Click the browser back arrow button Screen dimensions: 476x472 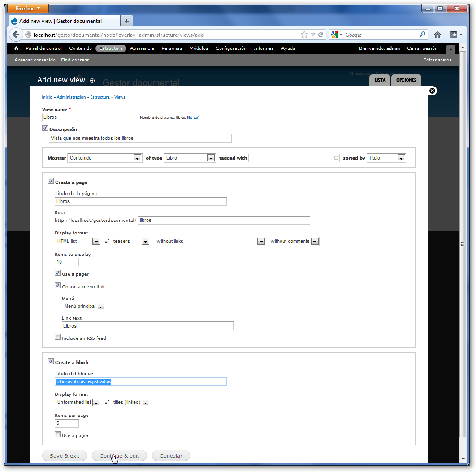click(x=16, y=35)
